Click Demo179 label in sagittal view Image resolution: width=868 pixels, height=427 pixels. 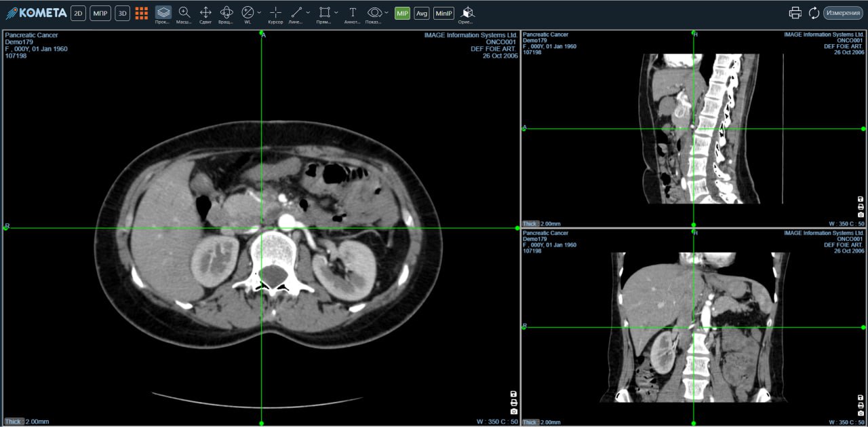(535, 41)
